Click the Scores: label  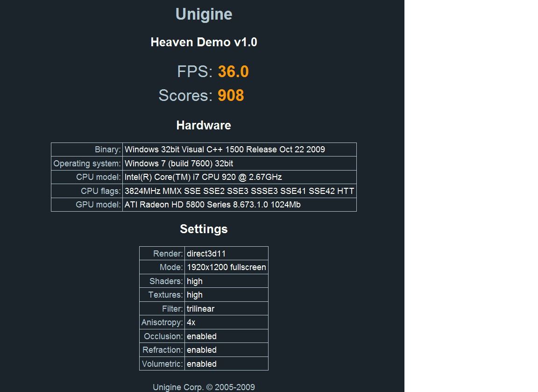185,95
